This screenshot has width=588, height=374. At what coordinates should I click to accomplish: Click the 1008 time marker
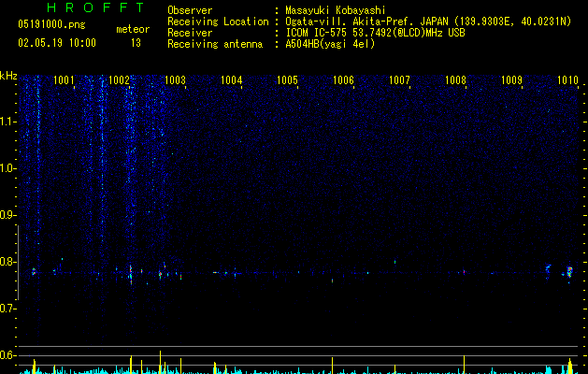(455, 79)
